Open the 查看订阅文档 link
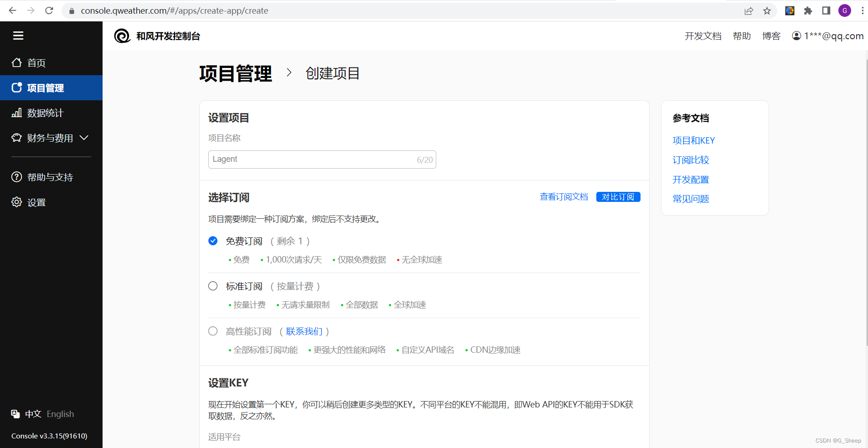 pyautogui.click(x=564, y=196)
